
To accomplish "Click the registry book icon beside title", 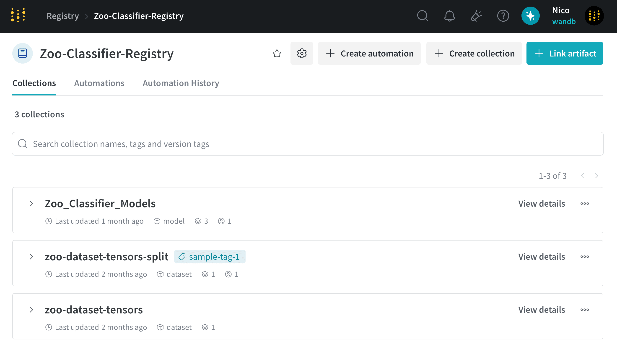I will tap(23, 54).
